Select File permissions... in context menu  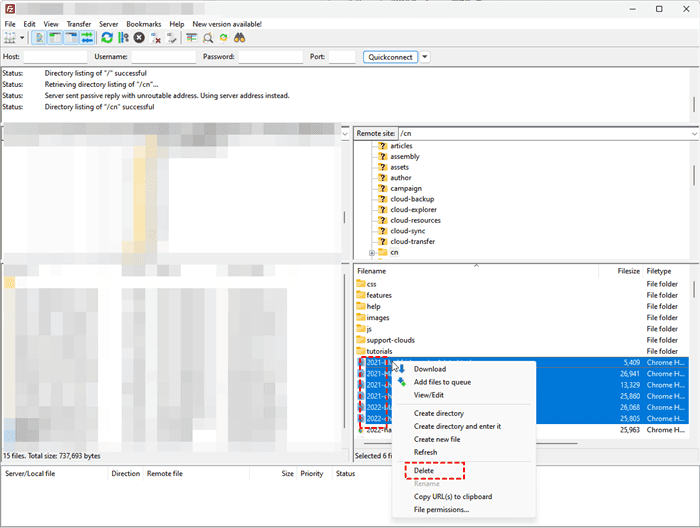click(x=441, y=509)
